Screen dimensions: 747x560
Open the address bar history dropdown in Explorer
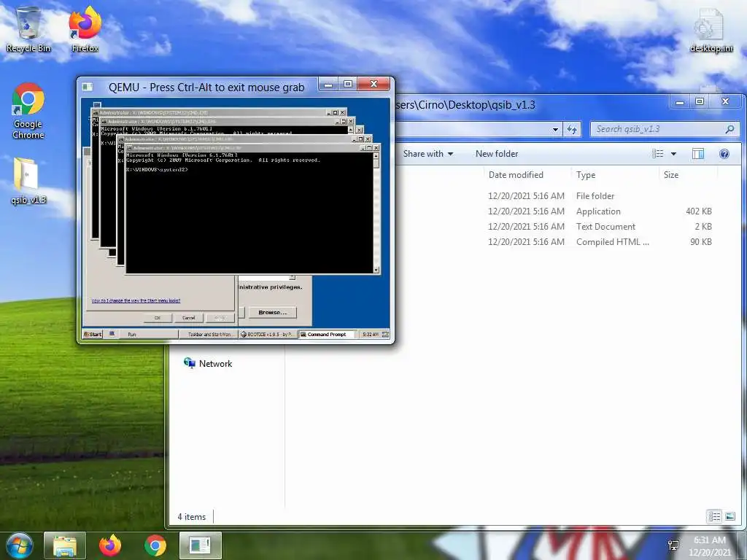(555, 130)
